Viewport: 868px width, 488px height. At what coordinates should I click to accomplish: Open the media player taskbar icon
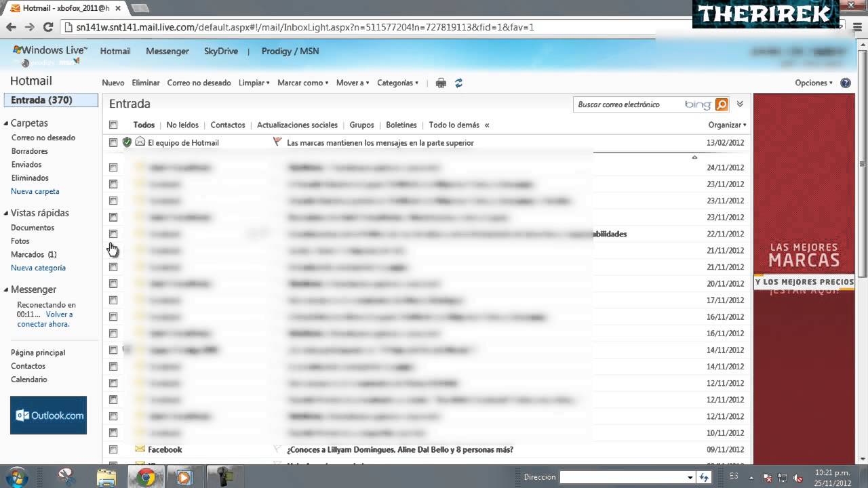tap(184, 477)
